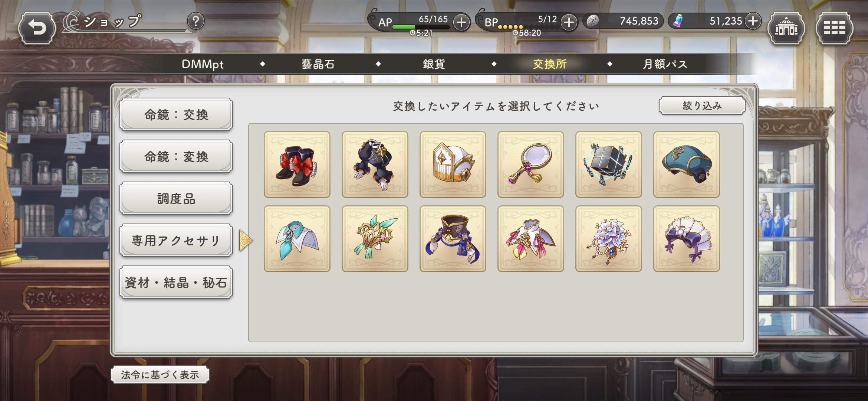Viewport: 868px width, 401px height.
Task: Select the magnifying glass accessory item
Action: (531, 164)
